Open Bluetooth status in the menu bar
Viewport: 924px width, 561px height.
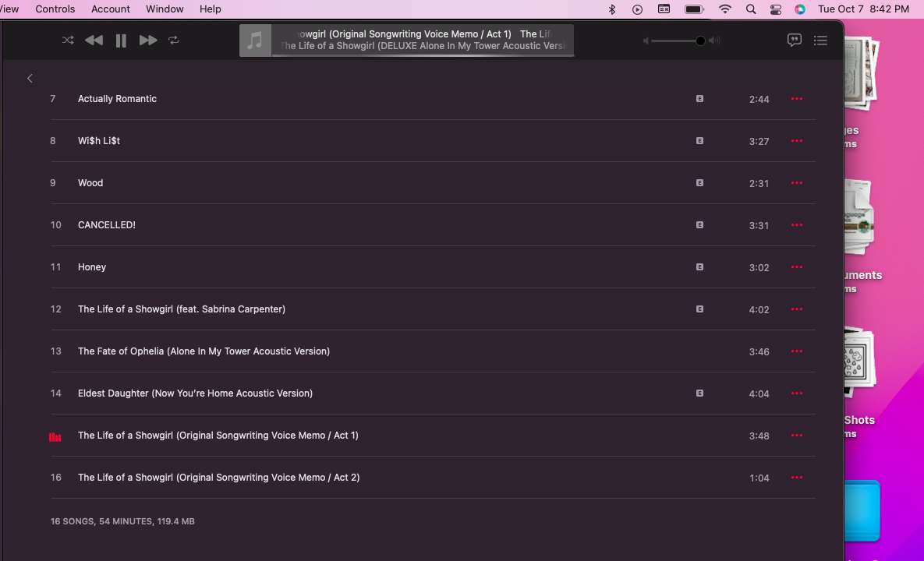tap(611, 9)
